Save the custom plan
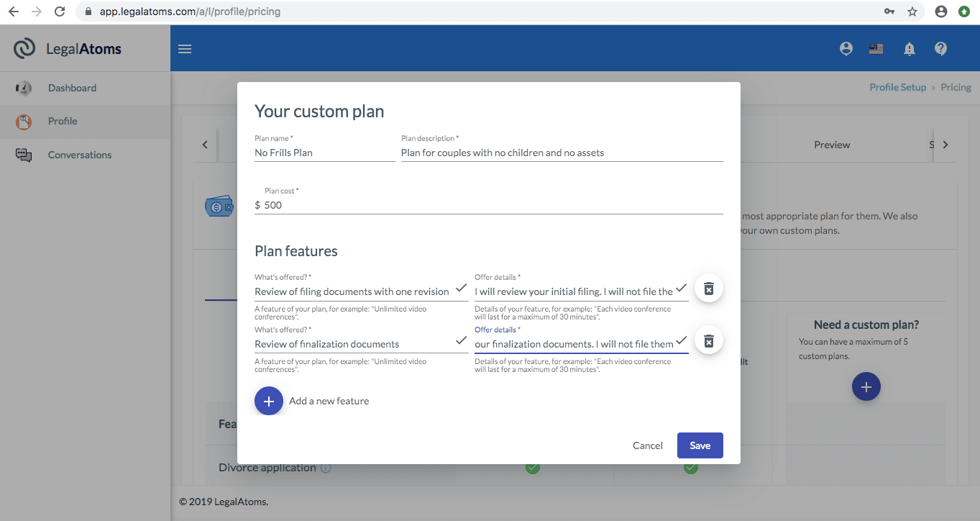Image resolution: width=980 pixels, height=521 pixels. [700, 445]
